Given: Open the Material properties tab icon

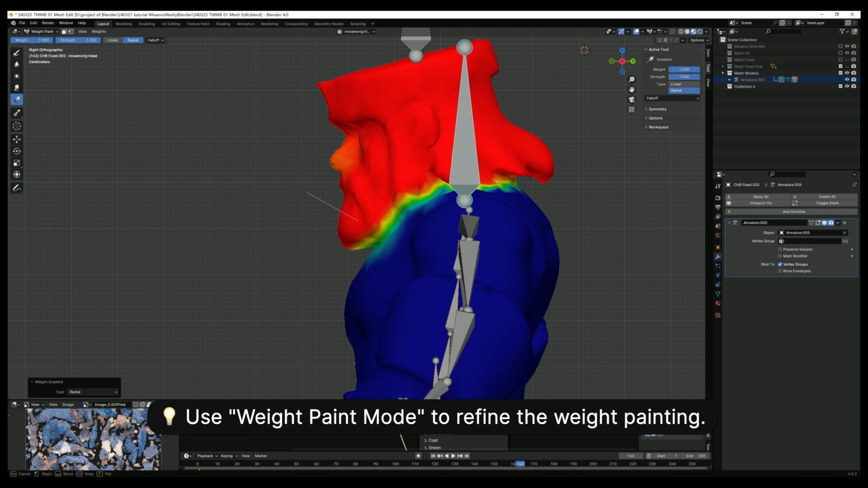Looking at the screenshot, I should click(717, 303).
